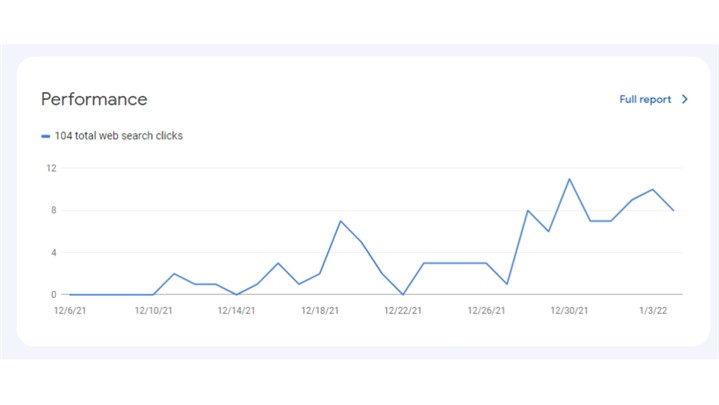Click the 12/10/21 date label
719x405 pixels.
[153, 310]
